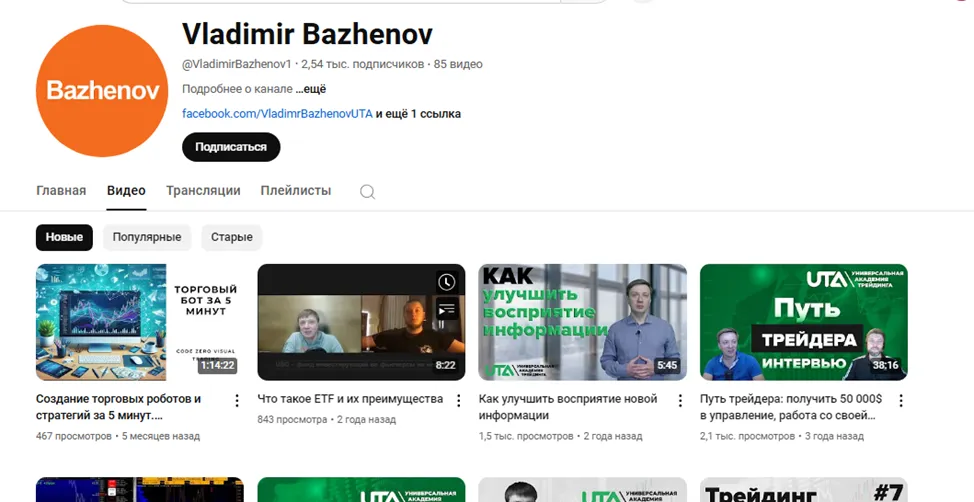Click the 'Vladimir Bazhenov' channel name heading
Viewport: 974px width, 502px height.
307,34
